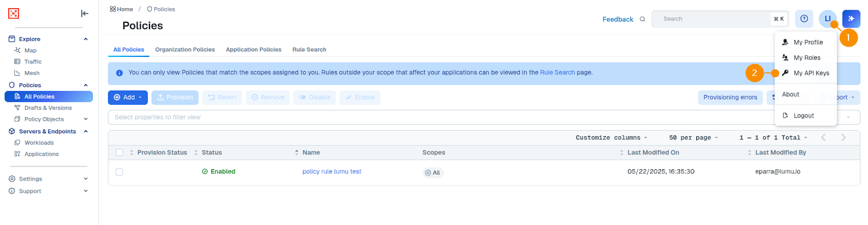Open the LI user avatar menu
The image size is (868, 225).
point(827,19)
